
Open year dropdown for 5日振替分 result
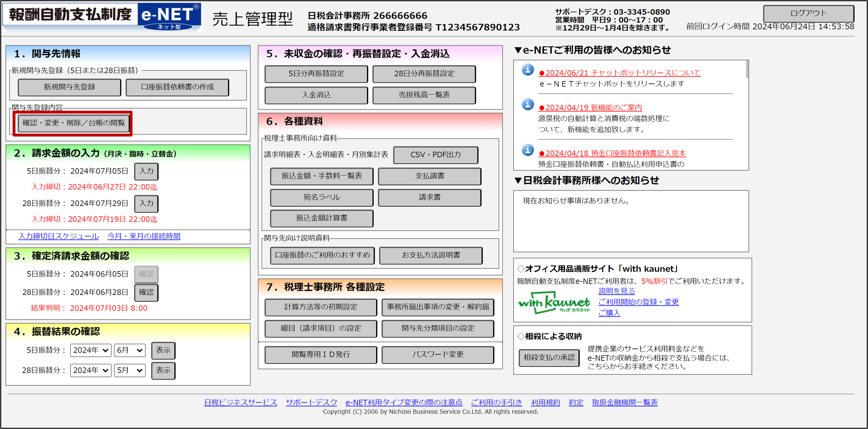[90, 350]
